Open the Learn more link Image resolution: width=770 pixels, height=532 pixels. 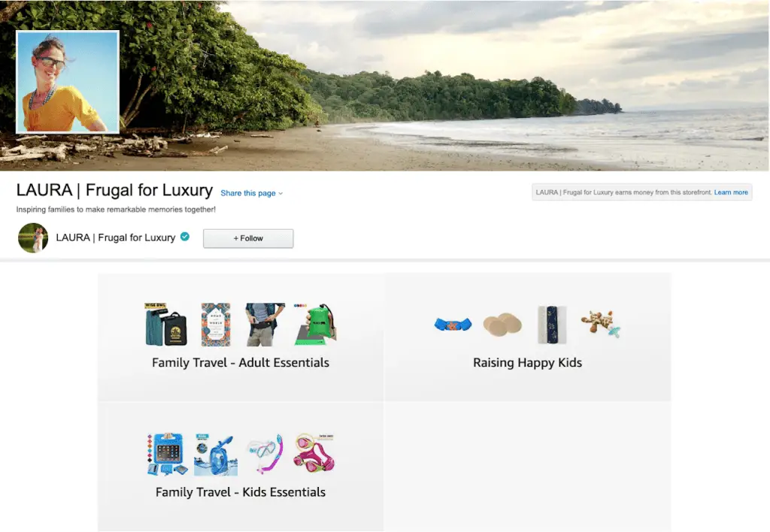click(x=731, y=192)
